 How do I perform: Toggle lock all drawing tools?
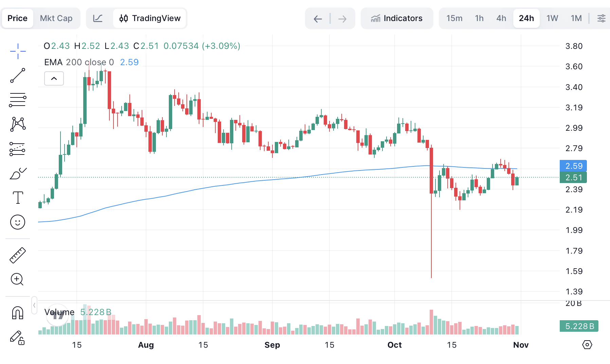tap(18, 338)
